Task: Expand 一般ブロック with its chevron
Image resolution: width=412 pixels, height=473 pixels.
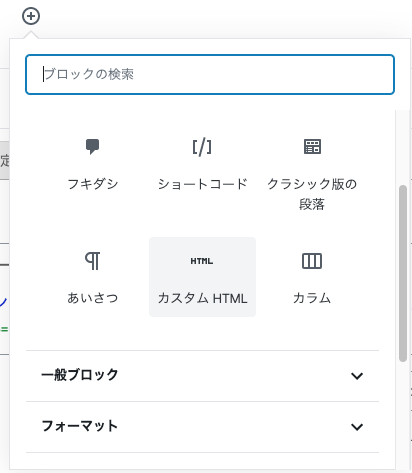Action: tap(357, 376)
